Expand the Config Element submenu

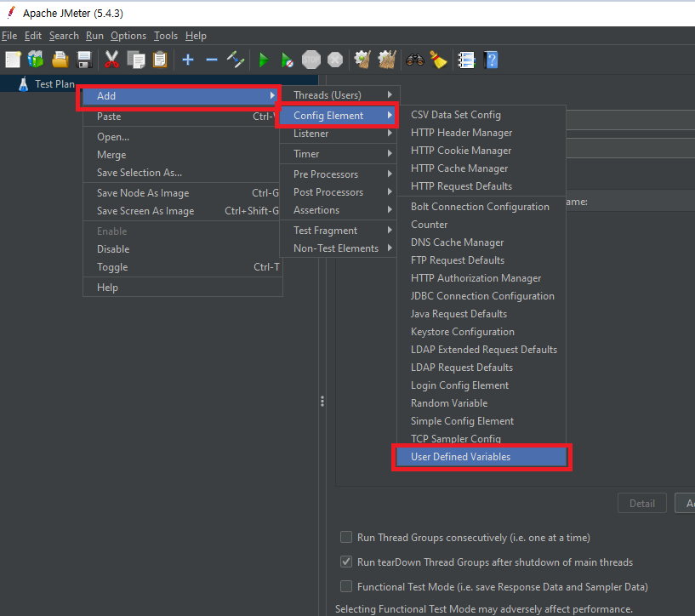pos(338,116)
